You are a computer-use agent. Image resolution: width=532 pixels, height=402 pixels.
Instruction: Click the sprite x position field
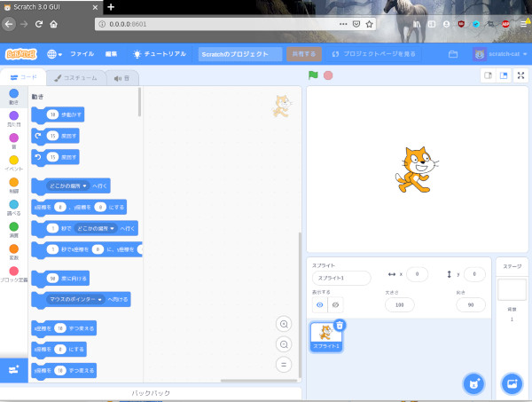pyautogui.click(x=417, y=274)
